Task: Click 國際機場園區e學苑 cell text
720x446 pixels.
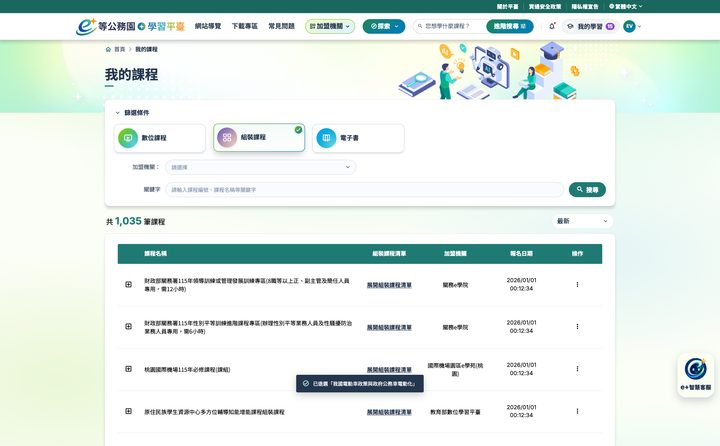Action: point(455,369)
